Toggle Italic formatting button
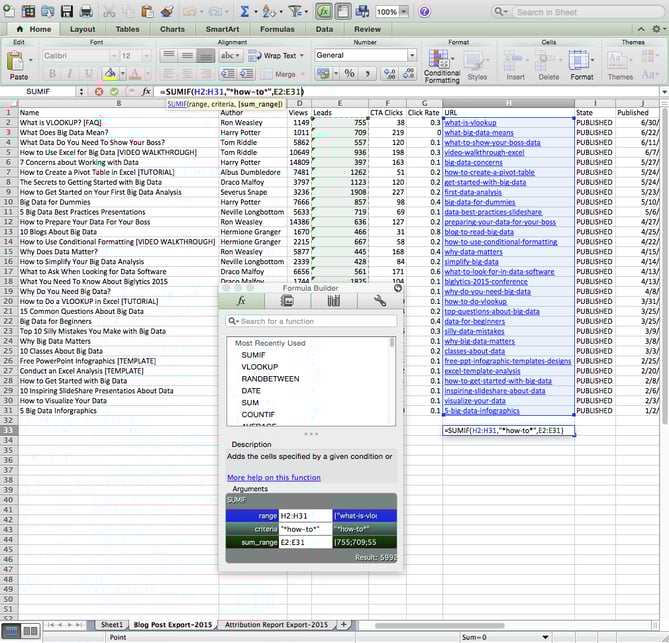Screen dimensions: 669x643 [67, 74]
